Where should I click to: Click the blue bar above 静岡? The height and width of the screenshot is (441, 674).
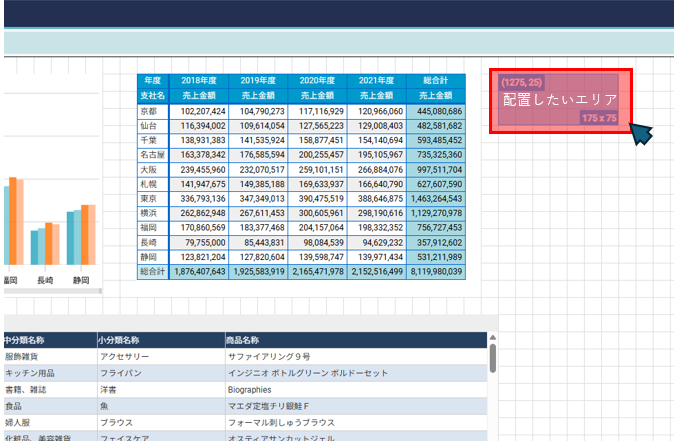point(71,238)
